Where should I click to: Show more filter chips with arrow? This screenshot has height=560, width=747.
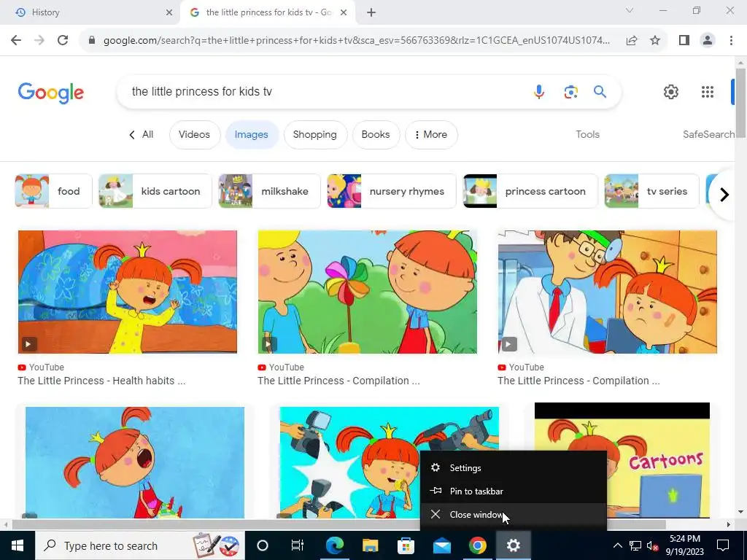coord(724,194)
